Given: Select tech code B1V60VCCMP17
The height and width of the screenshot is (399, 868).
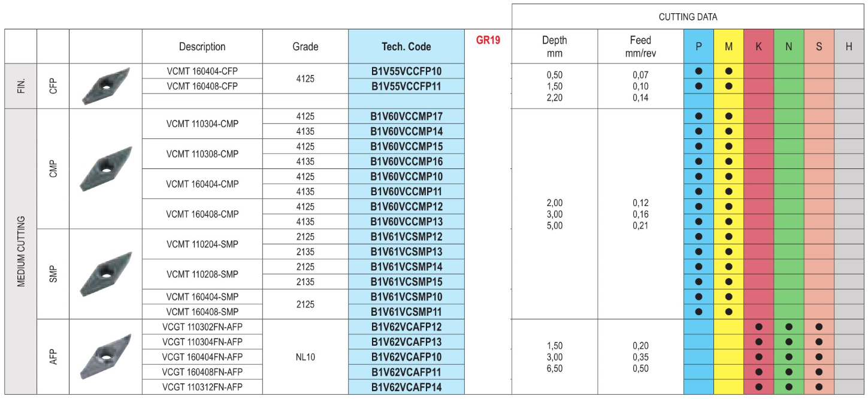Looking at the screenshot, I should [x=406, y=116].
